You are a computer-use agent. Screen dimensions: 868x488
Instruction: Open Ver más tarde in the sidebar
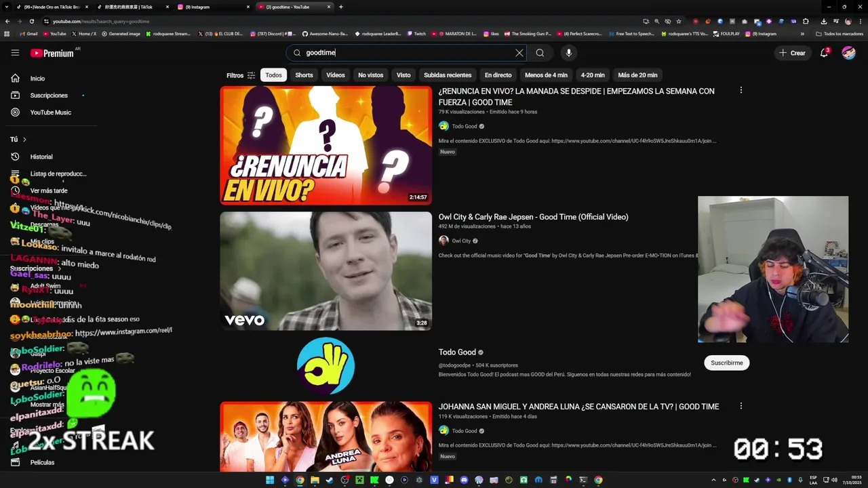pos(49,191)
